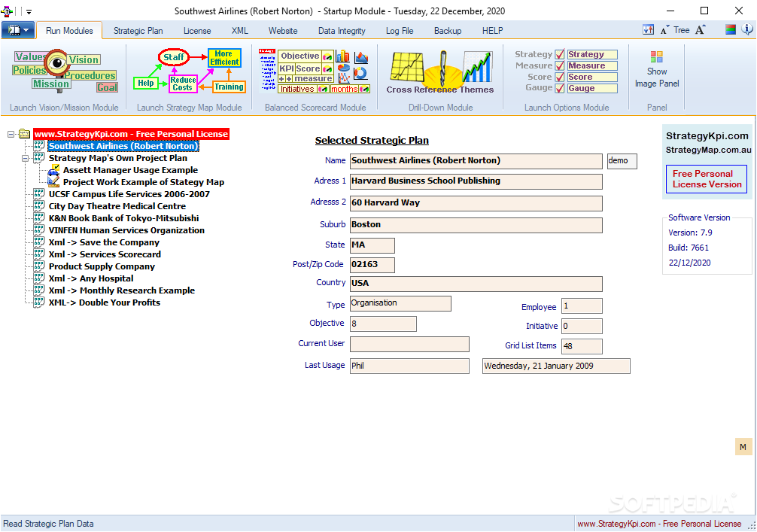Open the RGB color theme icon

(x=731, y=30)
